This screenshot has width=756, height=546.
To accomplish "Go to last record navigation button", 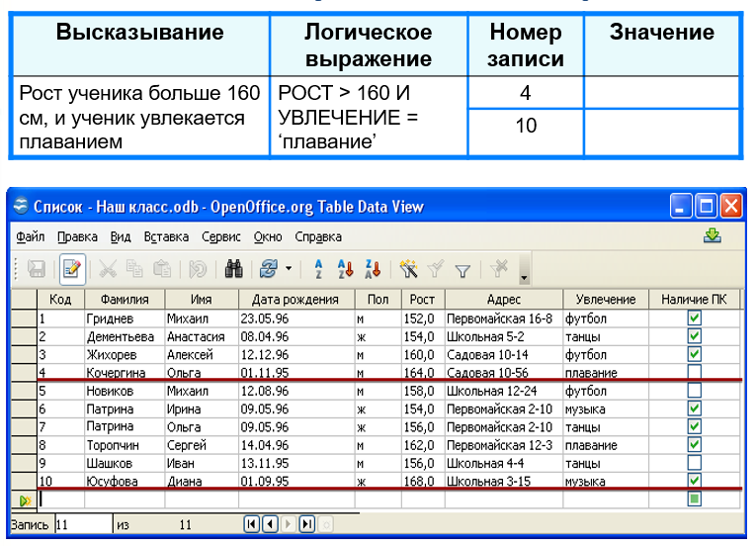I will pyautogui.click(x=306, y=524).
